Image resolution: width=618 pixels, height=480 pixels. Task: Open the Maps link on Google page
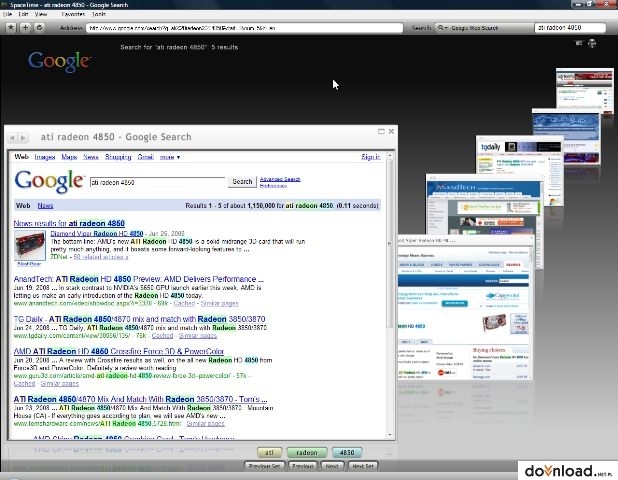(x=69, y=157)
